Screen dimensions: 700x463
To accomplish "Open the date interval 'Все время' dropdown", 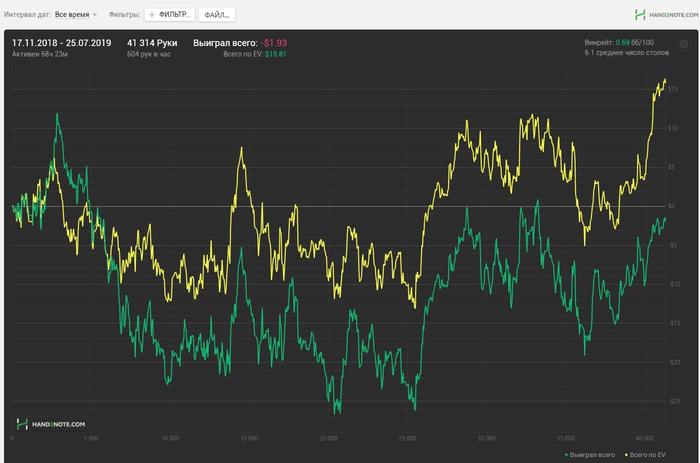I will 76,15.
